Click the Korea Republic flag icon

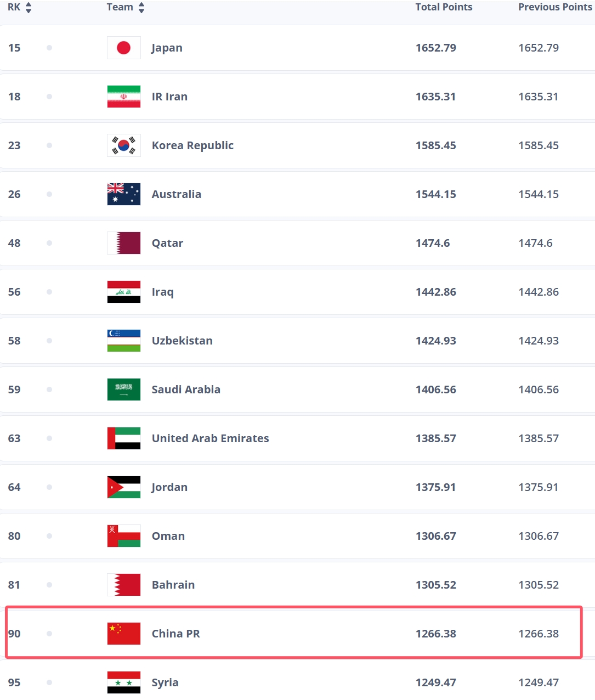pos(124,145)
